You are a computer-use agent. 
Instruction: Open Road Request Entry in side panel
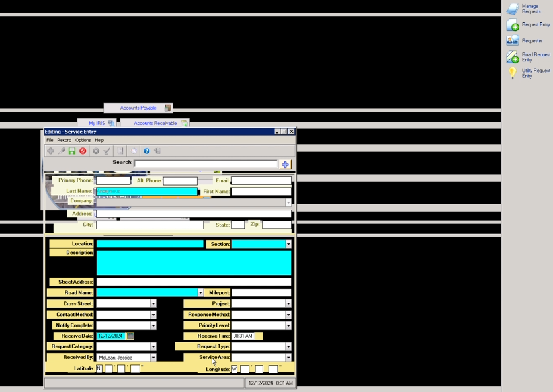pyautogui.click(x=528, y=57)
